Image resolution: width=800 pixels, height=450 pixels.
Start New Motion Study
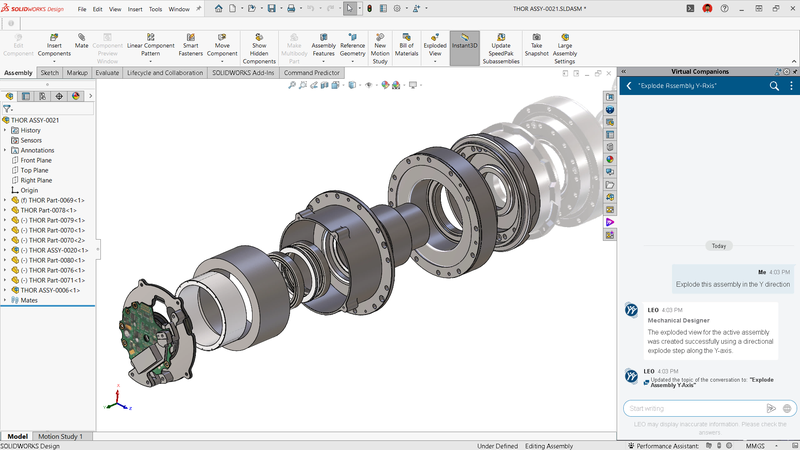click(380, 49)
